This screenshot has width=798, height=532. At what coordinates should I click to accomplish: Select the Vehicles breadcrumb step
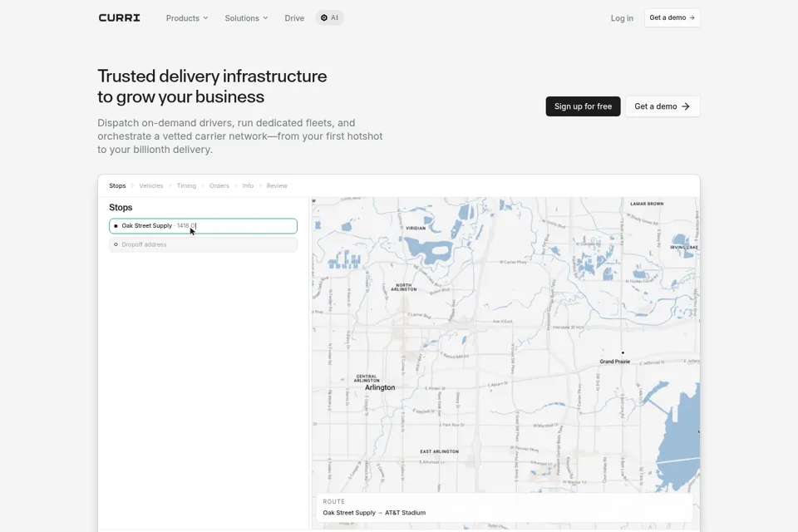151,186
